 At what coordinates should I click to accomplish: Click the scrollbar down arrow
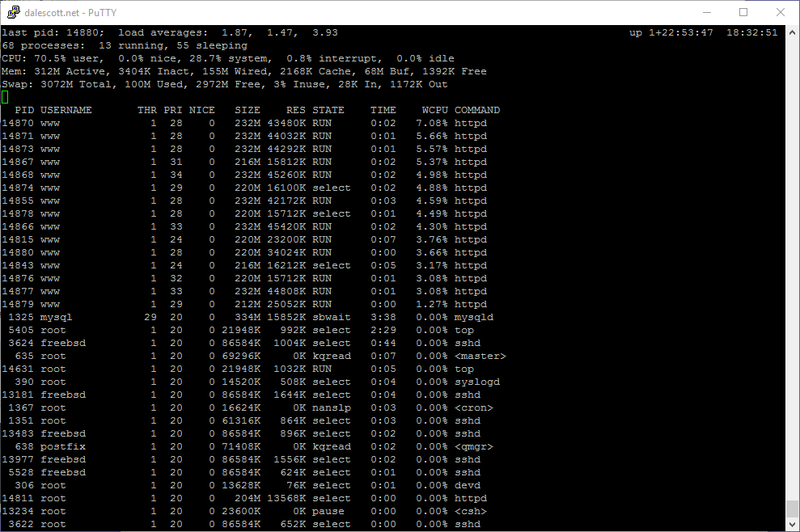[792, 525]
